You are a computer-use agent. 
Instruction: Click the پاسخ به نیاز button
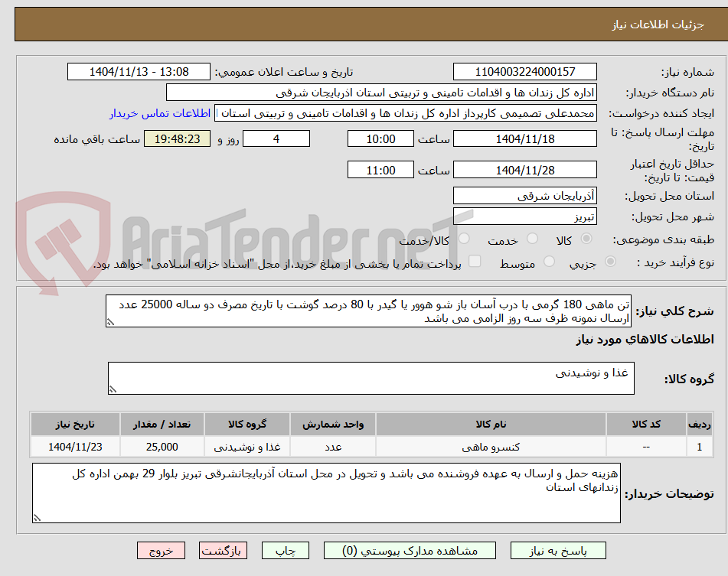pos(558,551)
